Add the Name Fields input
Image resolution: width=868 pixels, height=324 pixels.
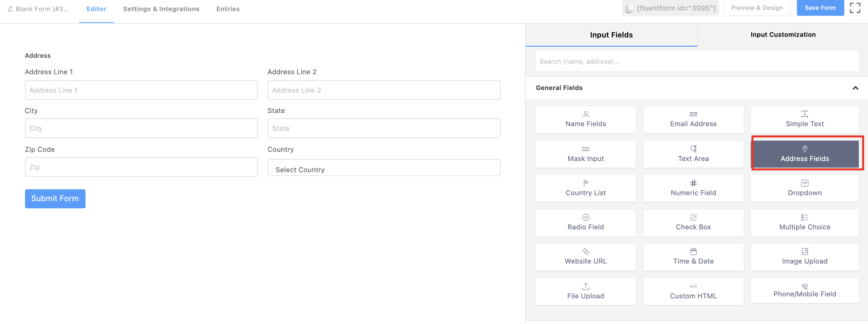(585, 120)
